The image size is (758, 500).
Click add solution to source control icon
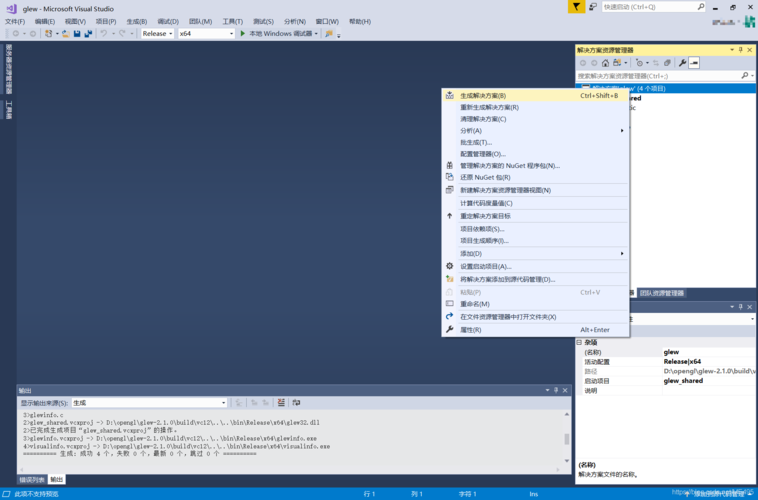pyautogui.click(x=450, y=279)
